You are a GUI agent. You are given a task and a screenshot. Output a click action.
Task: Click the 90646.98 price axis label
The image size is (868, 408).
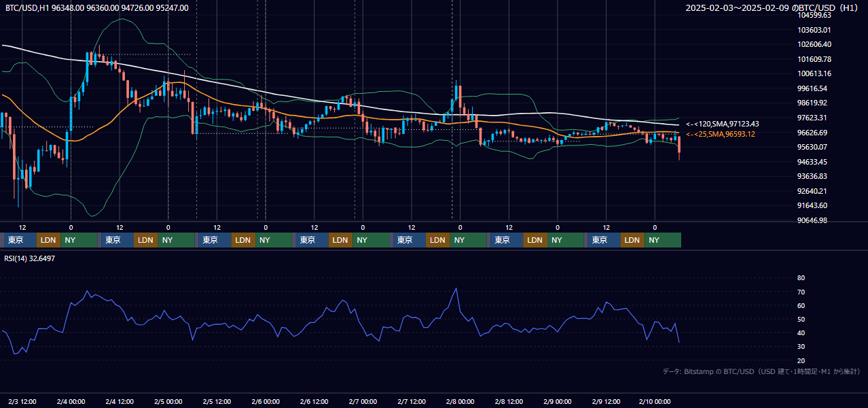tap(812, 220)
